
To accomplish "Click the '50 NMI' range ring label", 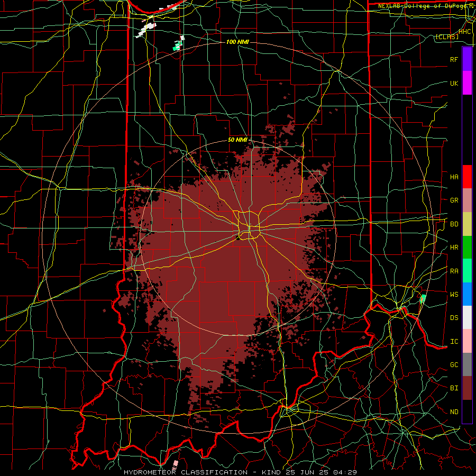I will (237, 140).
